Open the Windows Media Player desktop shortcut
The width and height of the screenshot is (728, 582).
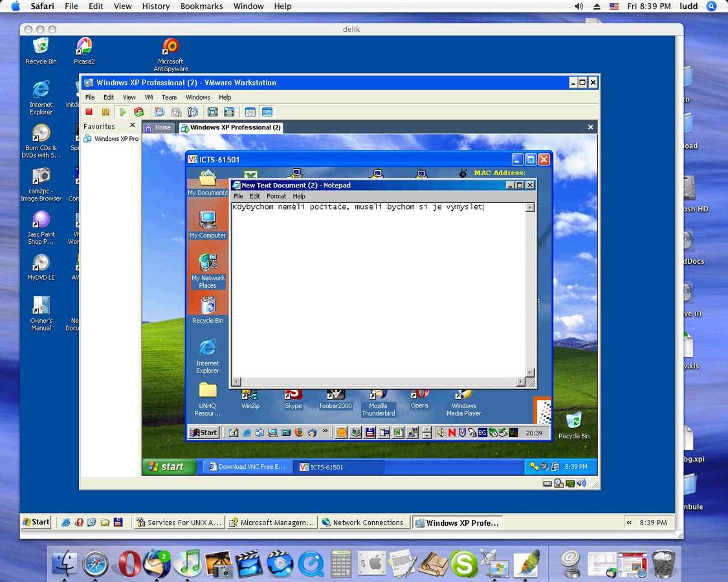click(x=464, y=404)
